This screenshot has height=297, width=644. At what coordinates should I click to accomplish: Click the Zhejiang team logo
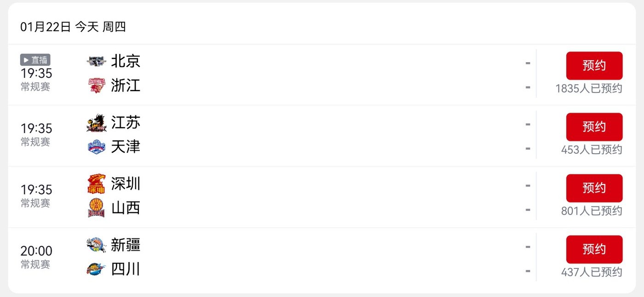(97, 86)
